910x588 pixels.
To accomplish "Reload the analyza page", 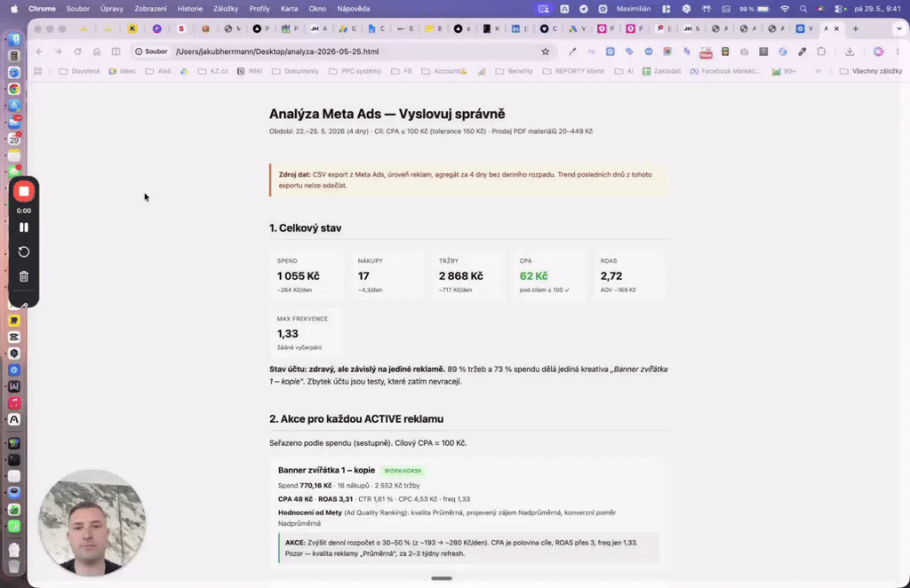I will (x=78, y=52).
